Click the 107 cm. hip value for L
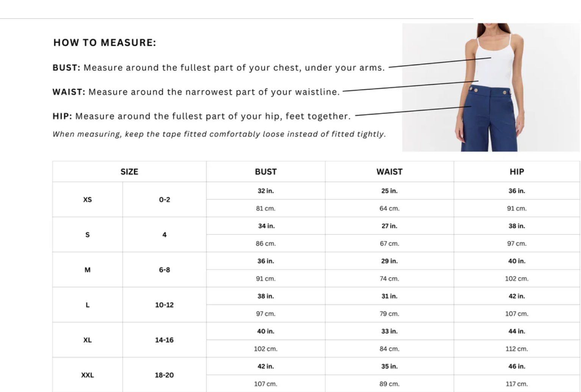The width and height of the screenshot is (581, 392). coord(517,314)
